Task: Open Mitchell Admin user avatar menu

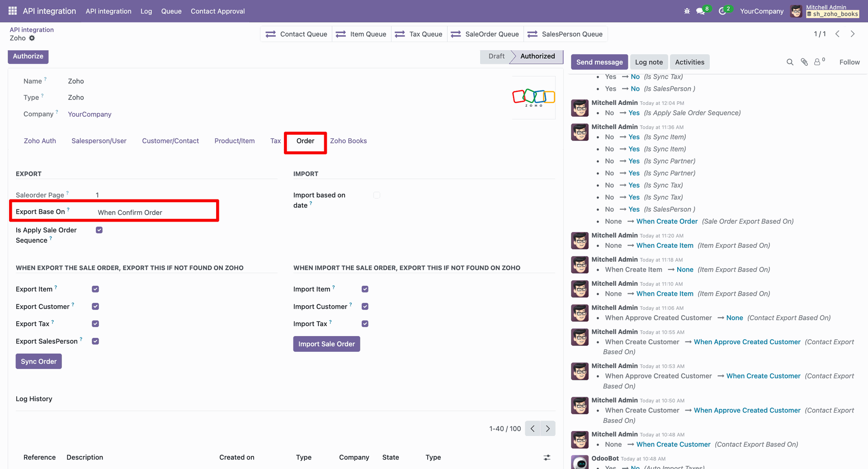Action: pos(796,11)
